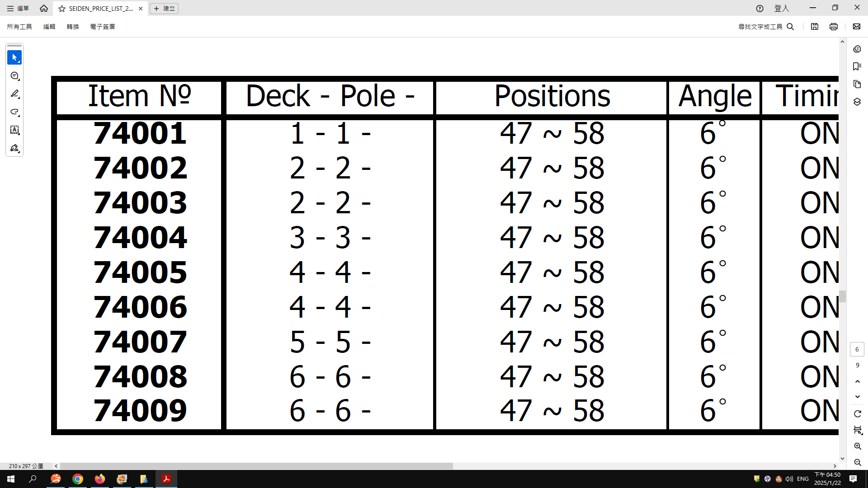Activate the text box tool
This screenshot has height=488, width=868.
(14, 130)
